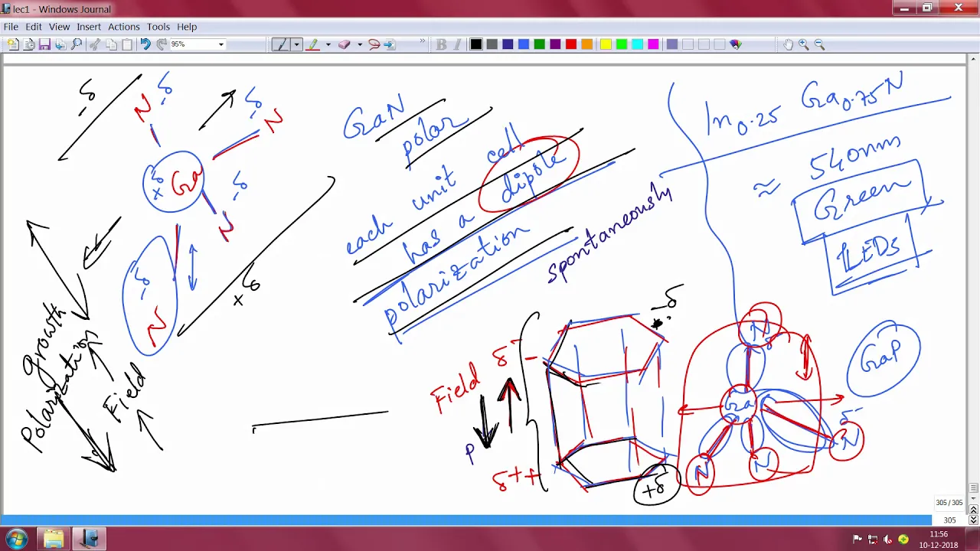
Task: Click the Windows Journal taskbar icon
Action: pos(90,539)
